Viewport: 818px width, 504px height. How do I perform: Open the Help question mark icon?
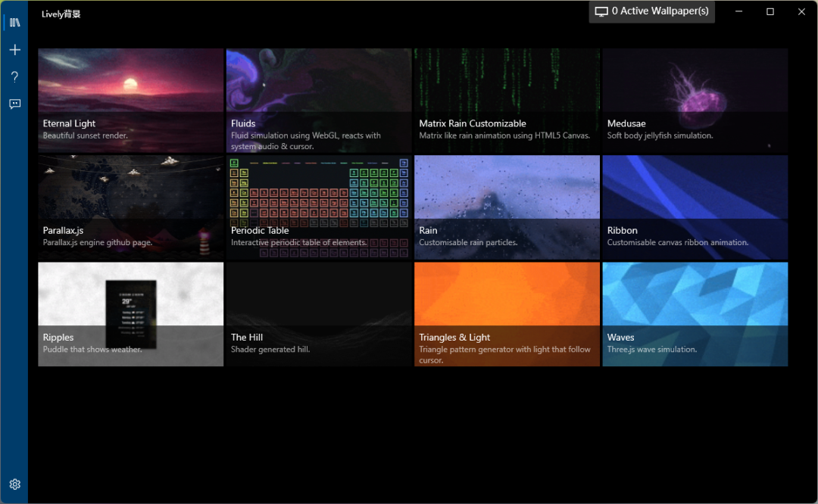click(14, 77)
